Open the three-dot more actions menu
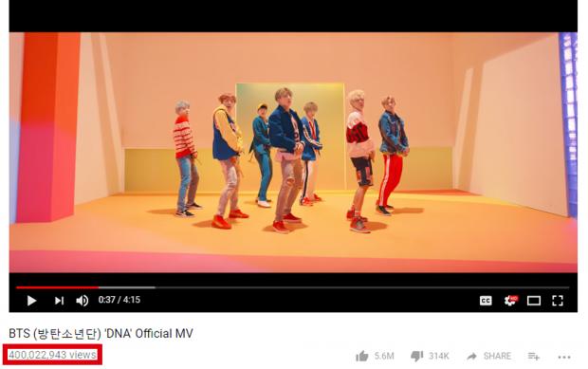The height and width of the screenshot is (369, 588). coord(564,357)
